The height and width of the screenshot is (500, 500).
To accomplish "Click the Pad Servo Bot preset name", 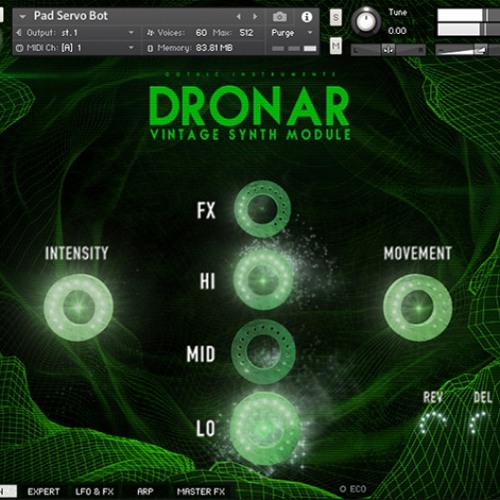I will (71, 16).
